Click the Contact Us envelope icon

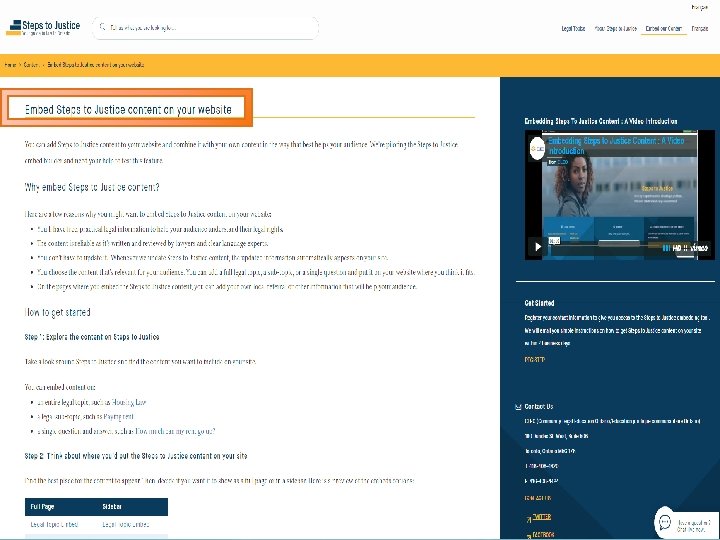tap(518, 406)
